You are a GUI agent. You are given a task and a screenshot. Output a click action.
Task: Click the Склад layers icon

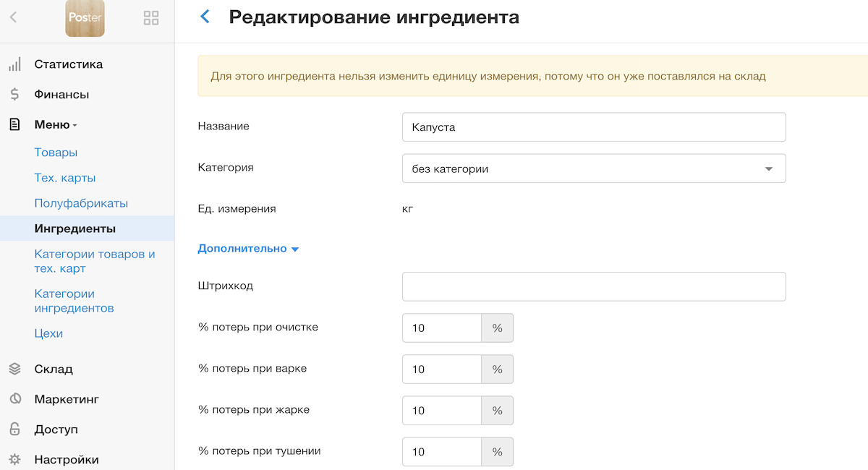[14, 369]
